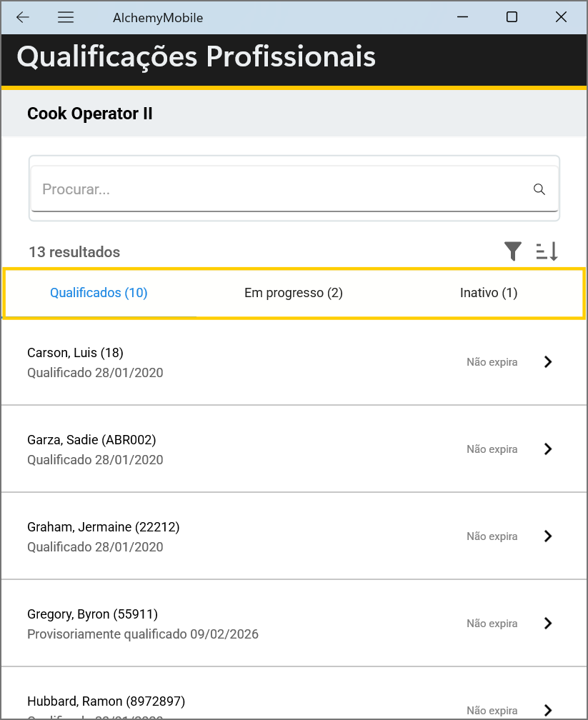Open Garza, Sadie (ABR002) entry

click(x=91, y=440)
